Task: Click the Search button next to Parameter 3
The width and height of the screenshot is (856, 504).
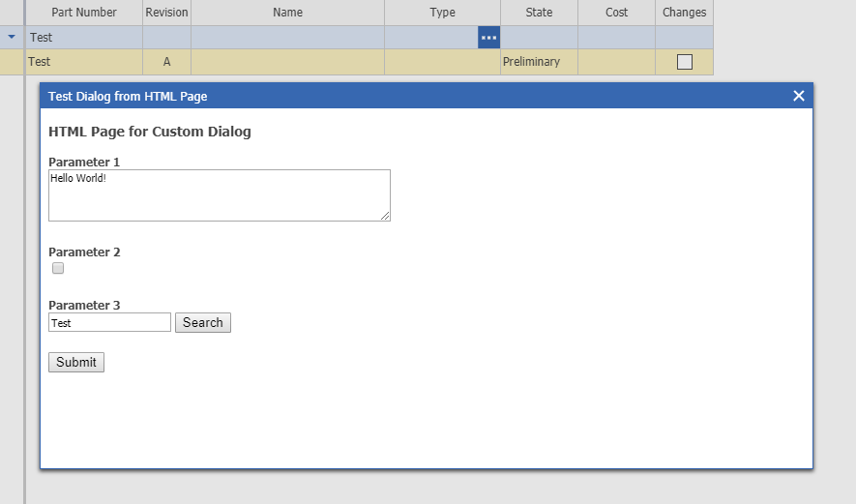Action: pyautogui.click(x=203, y=323)
